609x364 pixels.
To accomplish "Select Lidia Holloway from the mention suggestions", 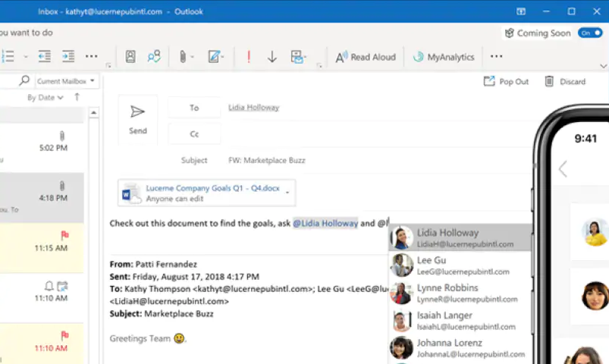I will (460, 238).
